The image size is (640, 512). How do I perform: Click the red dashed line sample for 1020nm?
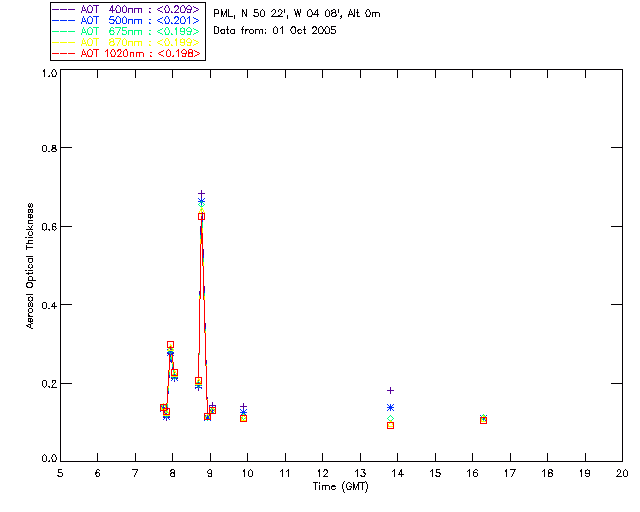[64, 53]
